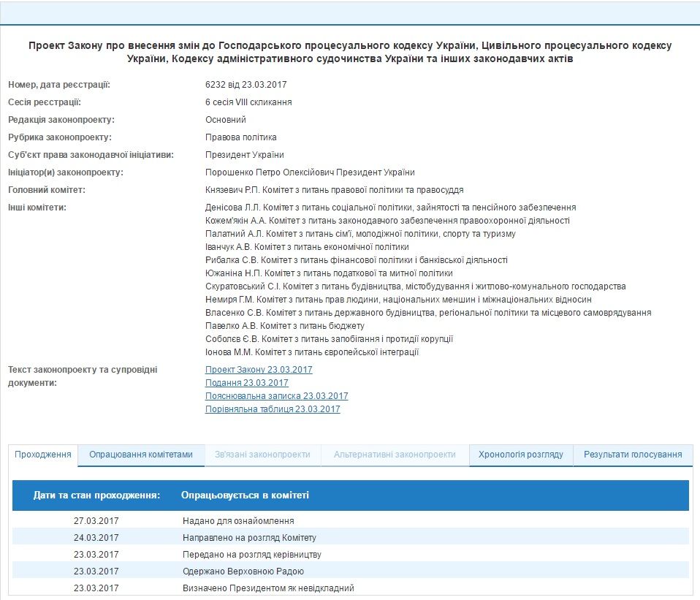Open the Подання 23.03.2017 document link
Viewport: 700px width, 600px height.
click(246, 383)
